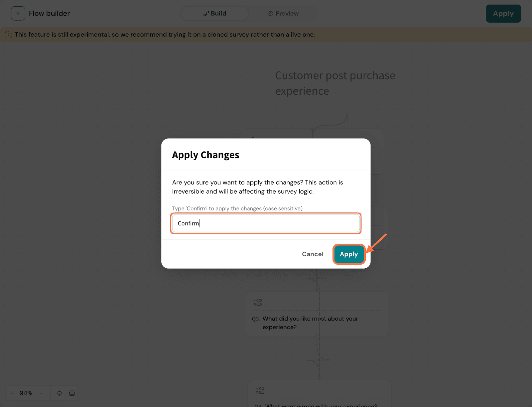This screenshot has height=407, width=532.
Task: Select the Q4 'What went wrong' card
Action: (321, 405)
